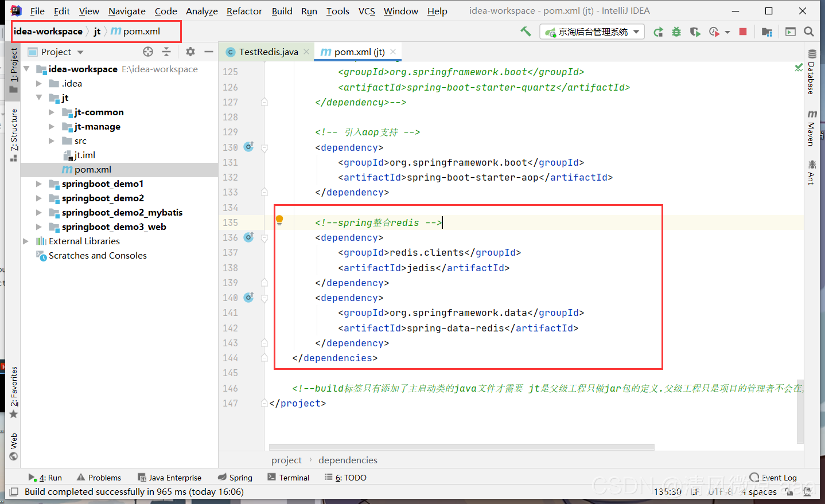The width and height of the screenshot is (825, 504).
Task: Click the tool windows quick access icon in status bar
Action: [14, 492]
